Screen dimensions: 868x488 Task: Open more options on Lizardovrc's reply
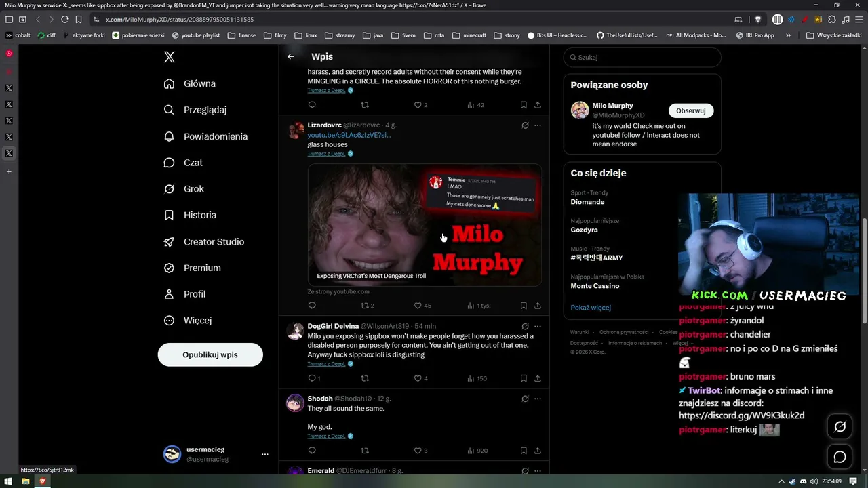pyautogui.click(x=538, y=125)
